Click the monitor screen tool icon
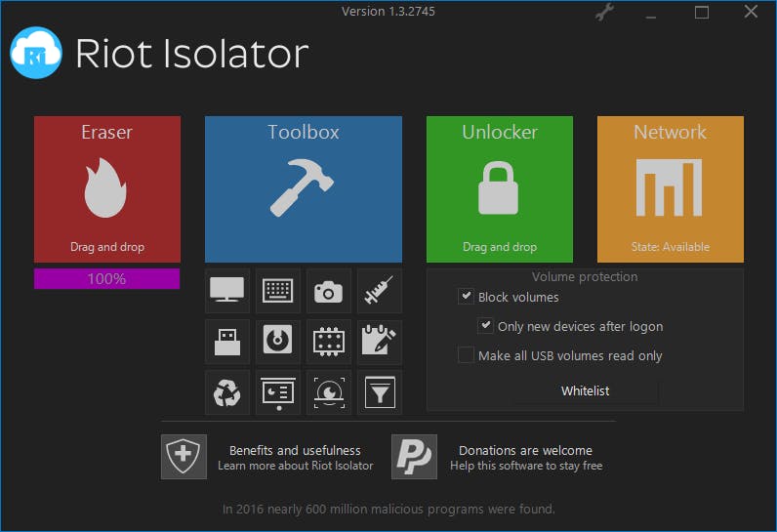This screenshot has width=777, height=532. [227, 290]
